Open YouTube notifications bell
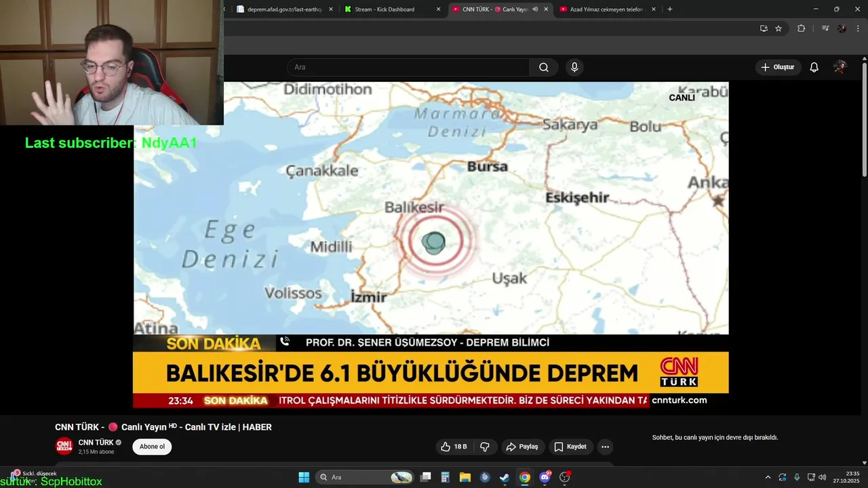Screen dimensions: 868x488 [814, 67]
